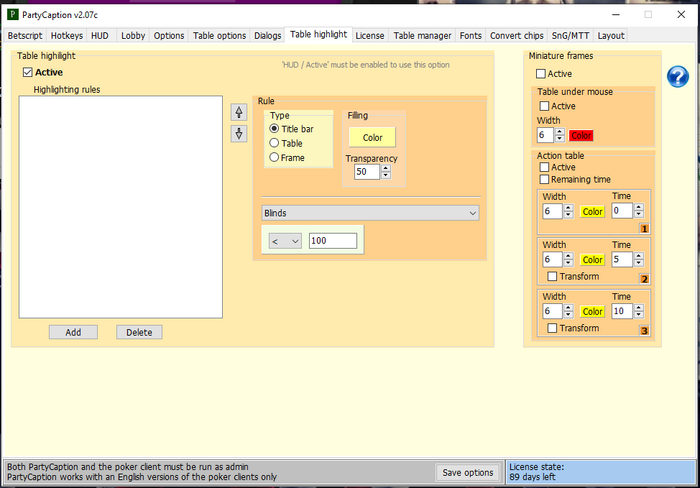Increase Width in action frame 3

point(568,308)
